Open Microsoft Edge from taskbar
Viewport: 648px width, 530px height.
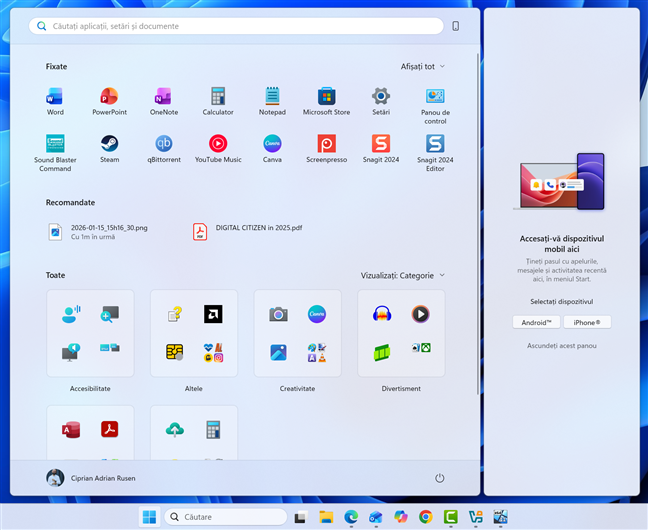351,517
